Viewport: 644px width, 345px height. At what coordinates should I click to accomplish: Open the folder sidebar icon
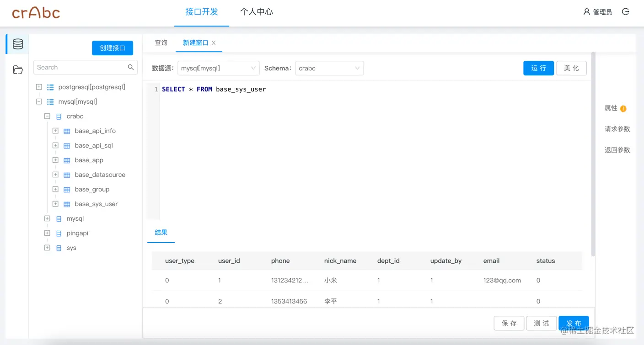(x=18, y=69)
